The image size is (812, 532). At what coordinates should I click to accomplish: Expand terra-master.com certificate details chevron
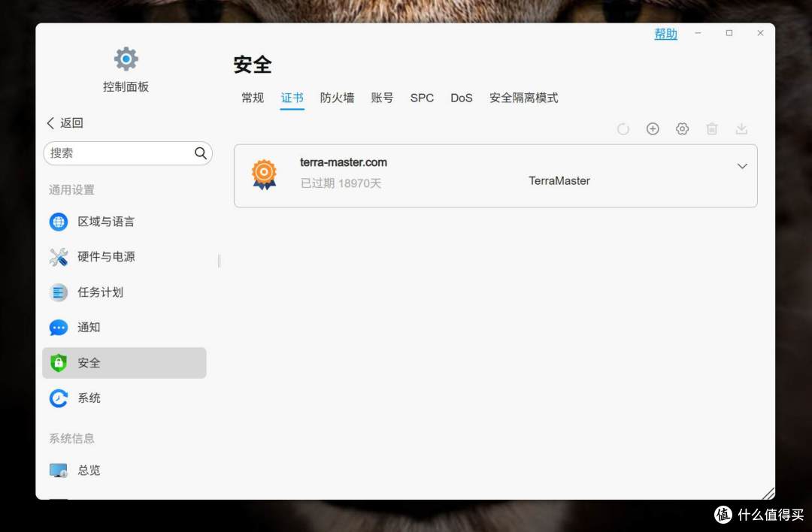click(742, 166)
